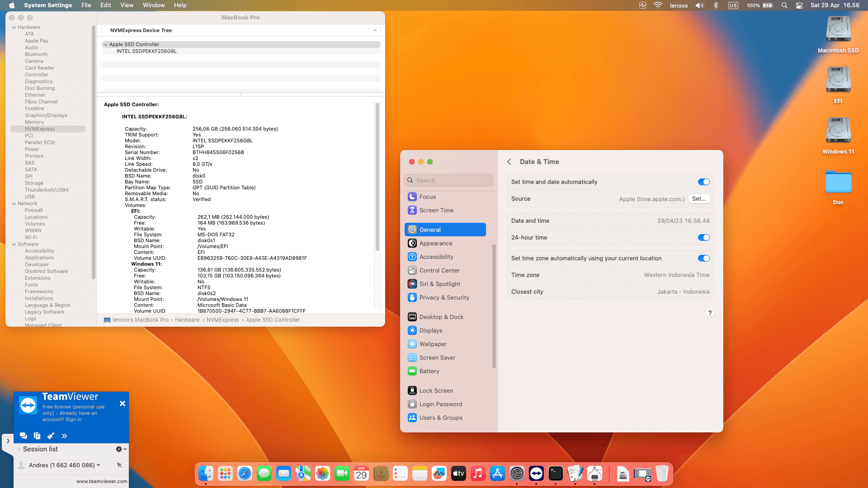Collapse the Apple SSD Controller tree row
Image resolution: width=868 pixels, height=488 pixels.
click(105, 45)
